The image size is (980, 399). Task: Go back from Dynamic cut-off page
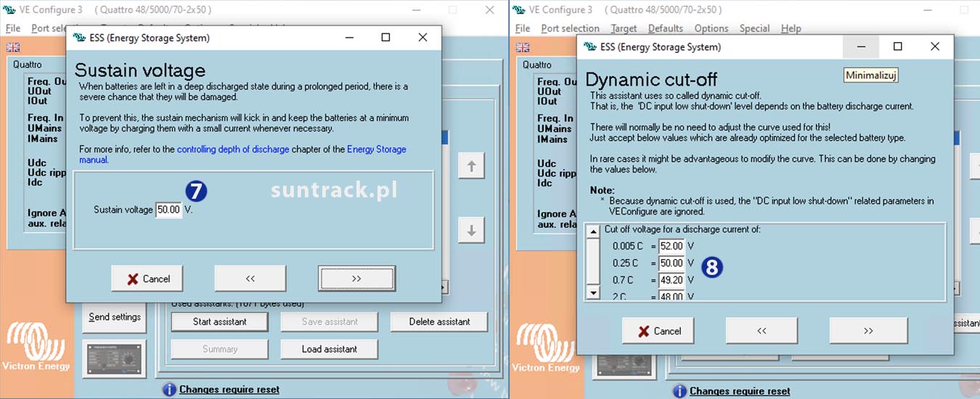tap(761, 331)
